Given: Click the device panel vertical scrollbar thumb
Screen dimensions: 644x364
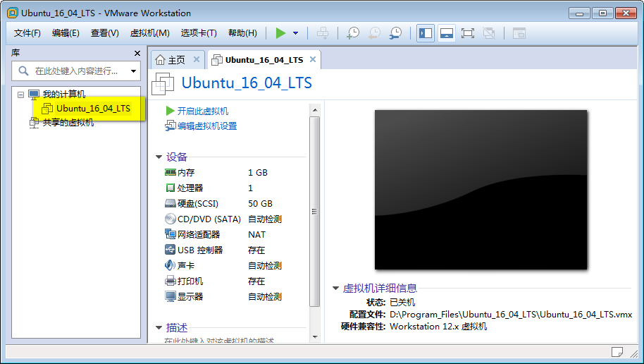Looking at the screenshot, I should (315, 212).
